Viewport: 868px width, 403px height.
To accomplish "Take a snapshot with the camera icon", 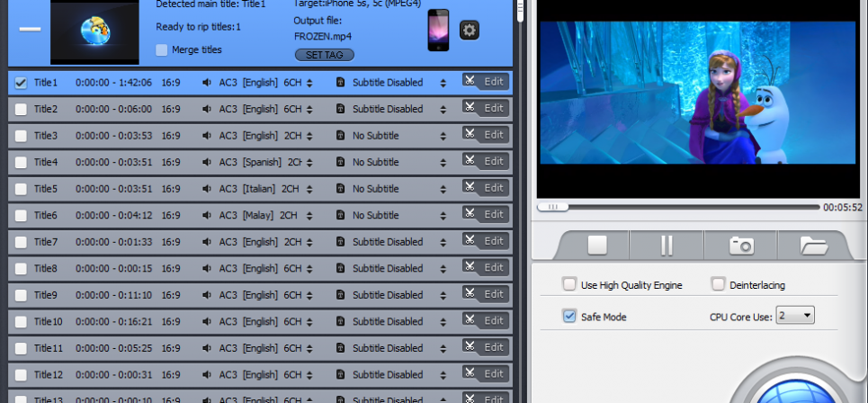I will tap(741, 245).
